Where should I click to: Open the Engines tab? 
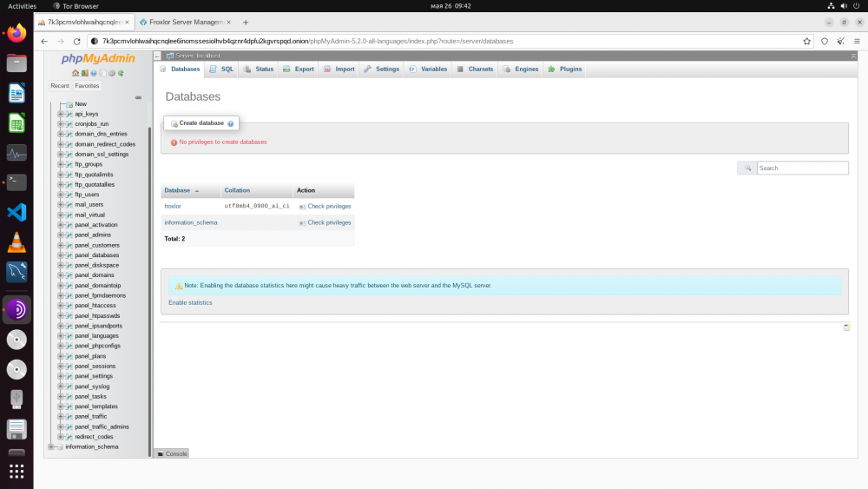(521, 69)
